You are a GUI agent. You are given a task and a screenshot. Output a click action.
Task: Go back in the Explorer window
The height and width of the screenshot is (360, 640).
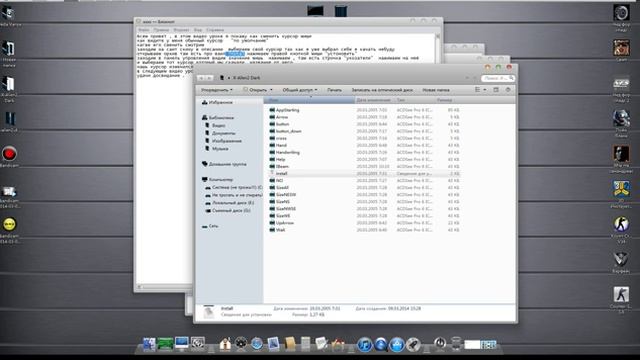(x=201, y=78)
